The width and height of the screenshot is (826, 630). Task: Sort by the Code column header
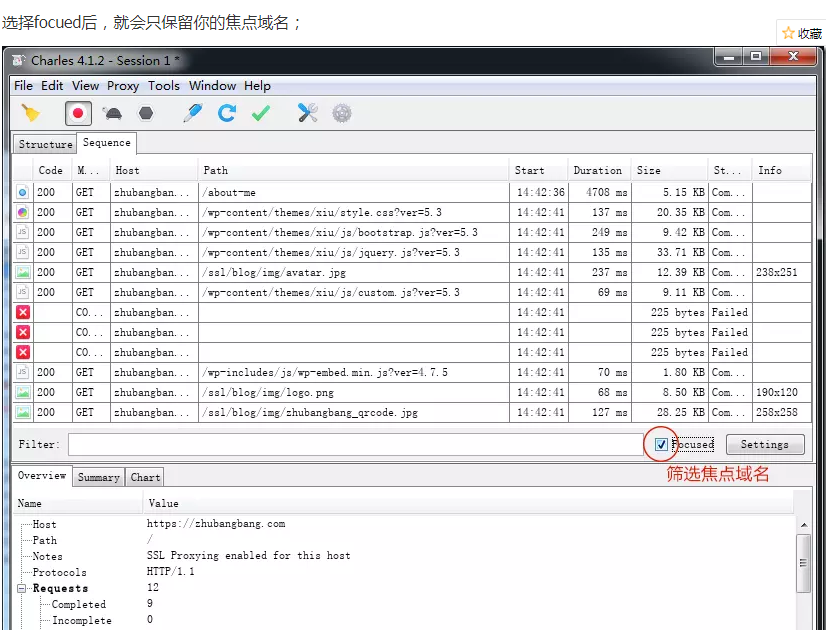[53, 170]
